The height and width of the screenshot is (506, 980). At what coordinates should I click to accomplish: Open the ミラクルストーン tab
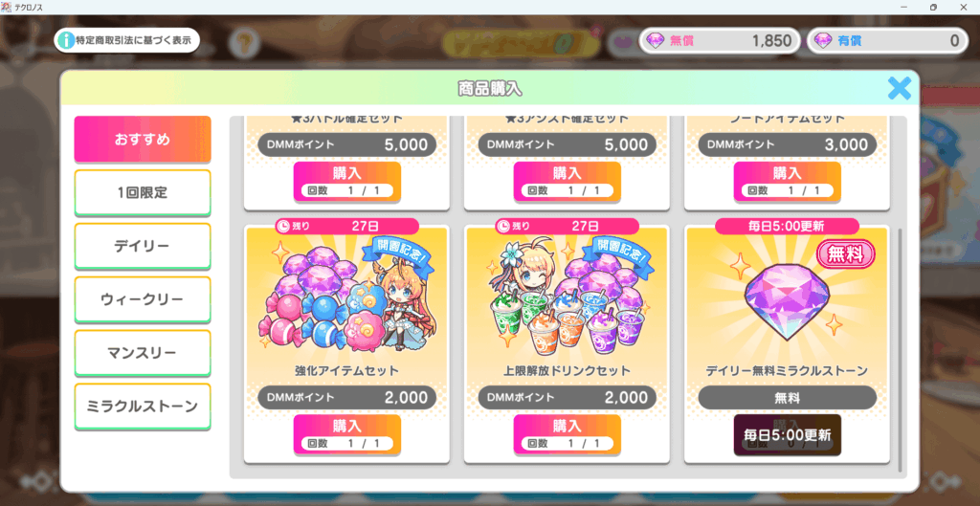(x=143, y=407)
